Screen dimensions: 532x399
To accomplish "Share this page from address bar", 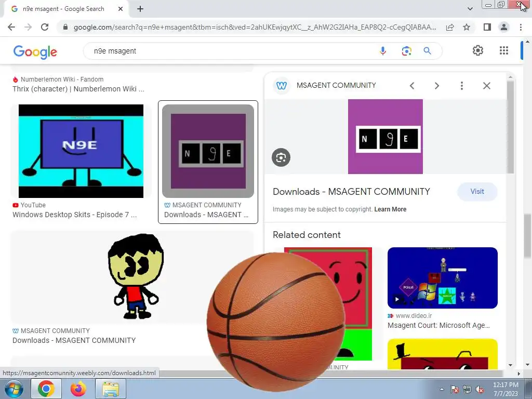I will 450,27.
